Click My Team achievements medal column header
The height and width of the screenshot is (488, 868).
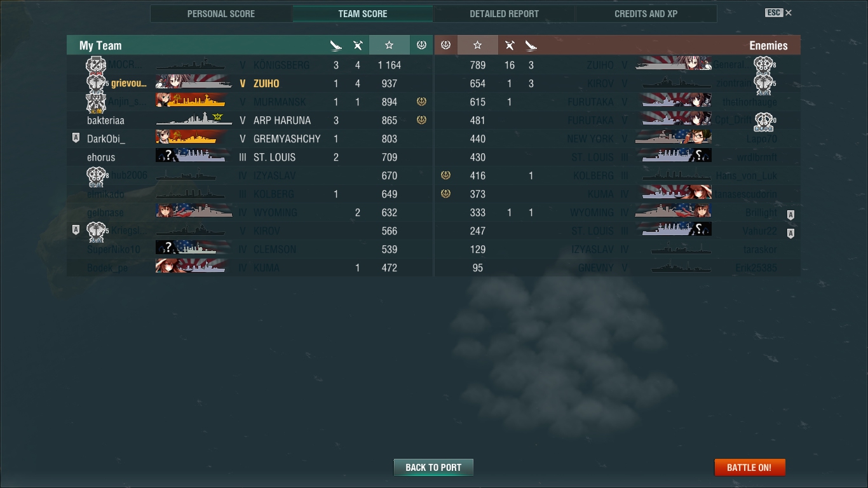[x=421, y=45]
